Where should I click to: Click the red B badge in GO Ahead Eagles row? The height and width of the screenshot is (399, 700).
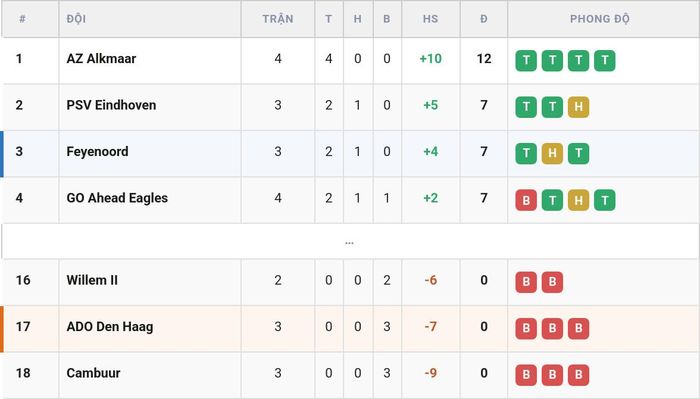526,200
